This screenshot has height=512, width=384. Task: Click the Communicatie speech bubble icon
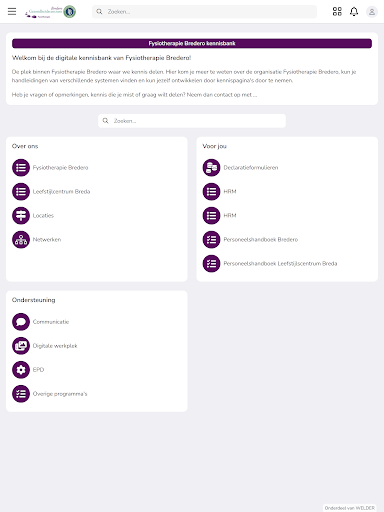(x=21, y=322)
